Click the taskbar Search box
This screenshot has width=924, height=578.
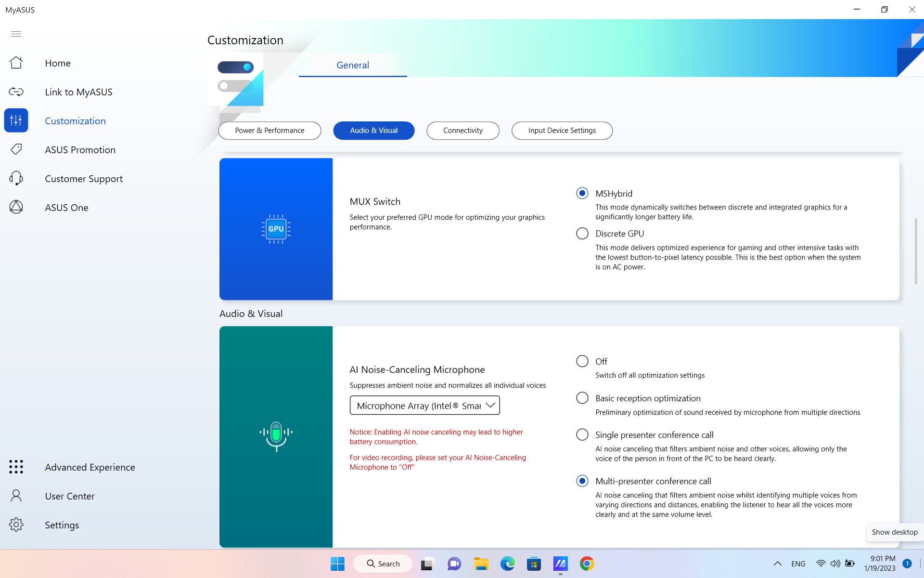tap(383, 564)
